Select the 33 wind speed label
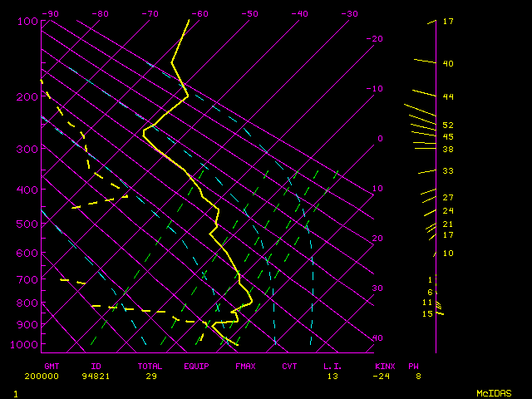This screenshot has width=532, height=399. tap(448, 171)
